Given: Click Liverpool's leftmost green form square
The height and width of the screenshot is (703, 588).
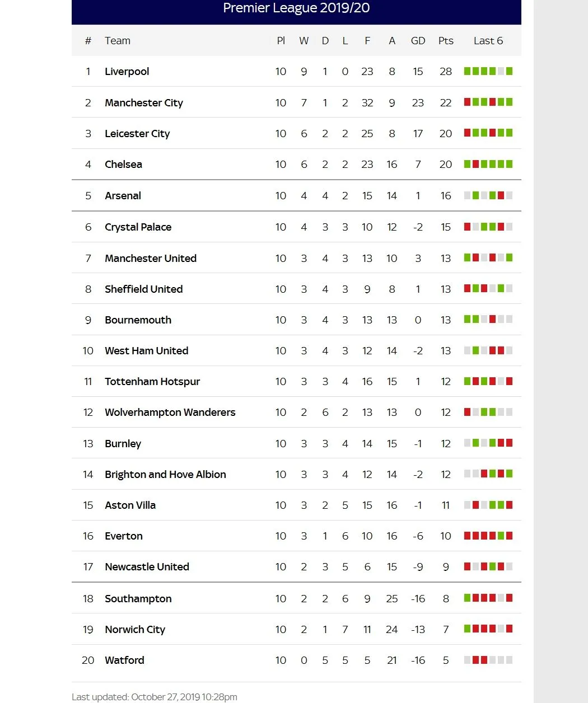Looking at the screenshot, I should pyautogui.click(x=467, y=71).
